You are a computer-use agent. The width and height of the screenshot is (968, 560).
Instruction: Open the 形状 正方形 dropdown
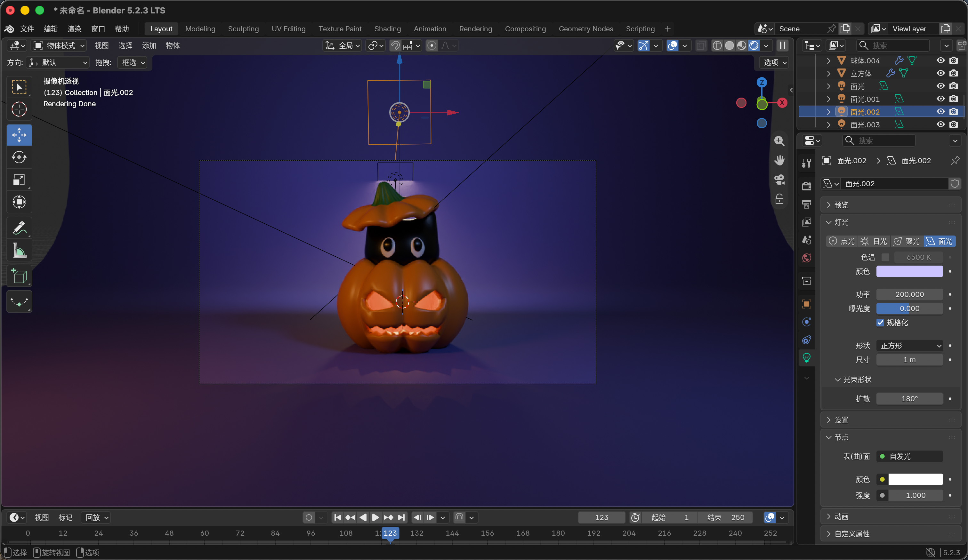click(910, 346)
